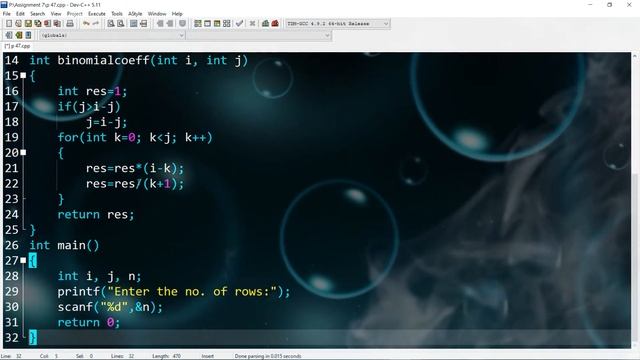Screen dimensions: 640x360
Task: Click the Replace toolbar icon
Action: 120,24
